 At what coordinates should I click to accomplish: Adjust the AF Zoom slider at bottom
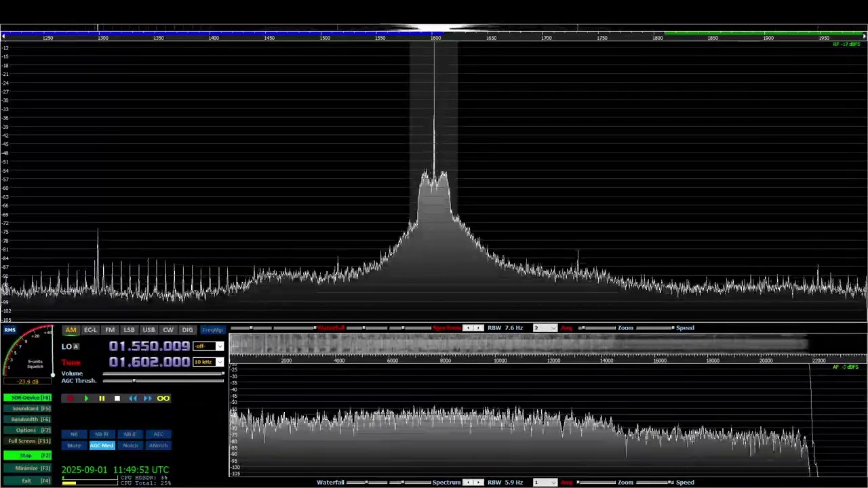coord(597,483)
